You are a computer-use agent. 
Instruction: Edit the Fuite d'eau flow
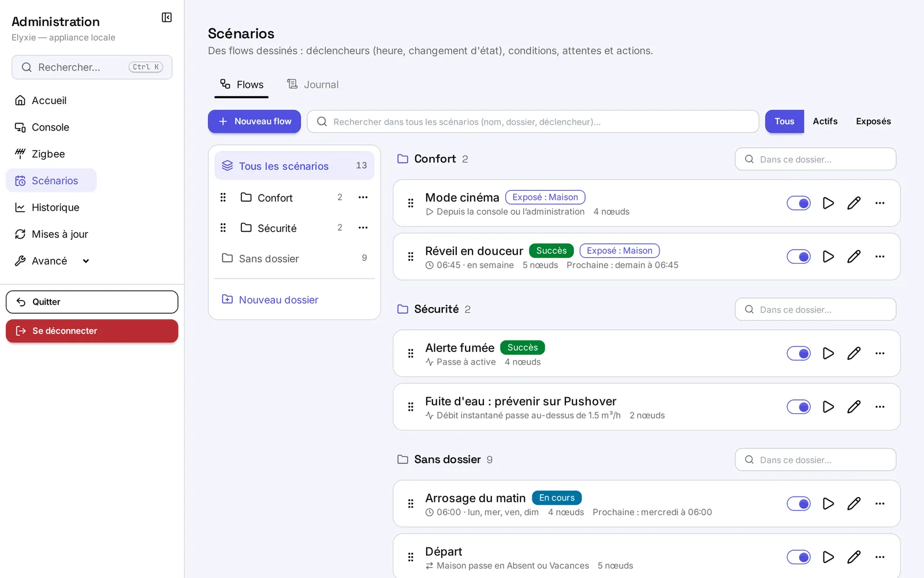(854, 407)
